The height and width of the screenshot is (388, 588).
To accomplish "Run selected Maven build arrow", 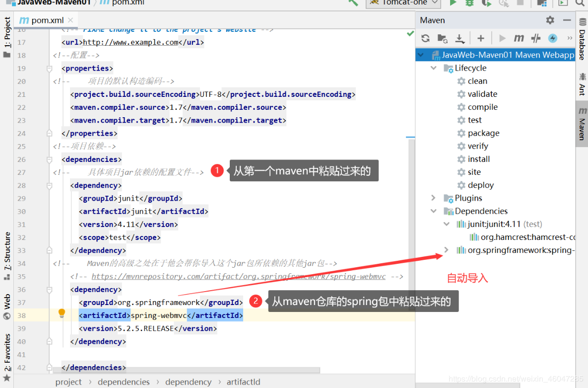I will click(502, 38).
